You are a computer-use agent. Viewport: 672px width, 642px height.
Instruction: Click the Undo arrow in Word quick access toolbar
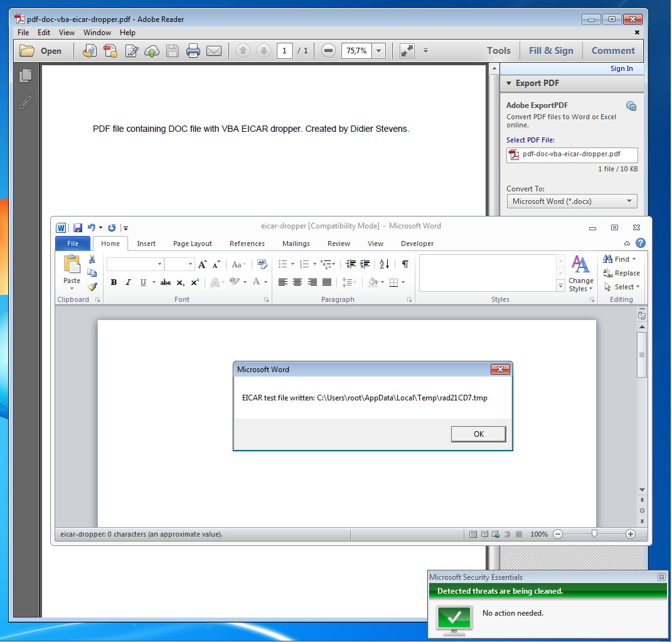(91, 228)
